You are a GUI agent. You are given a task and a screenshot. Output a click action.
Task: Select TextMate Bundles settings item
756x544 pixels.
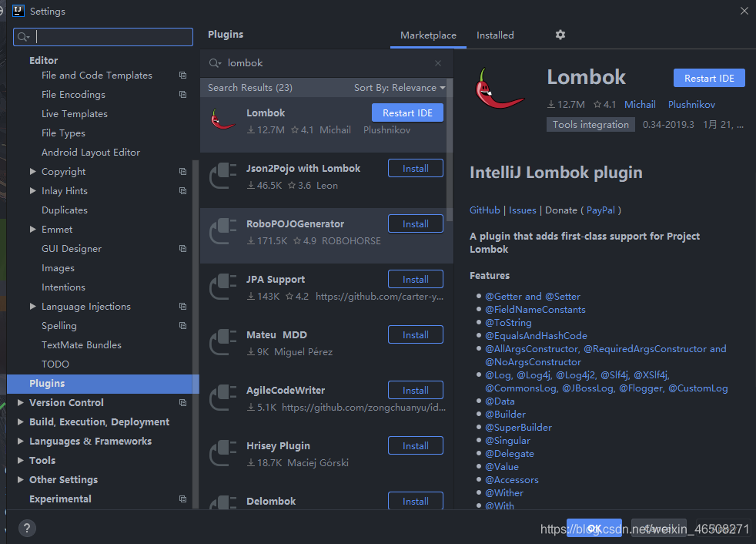point(82,345)
